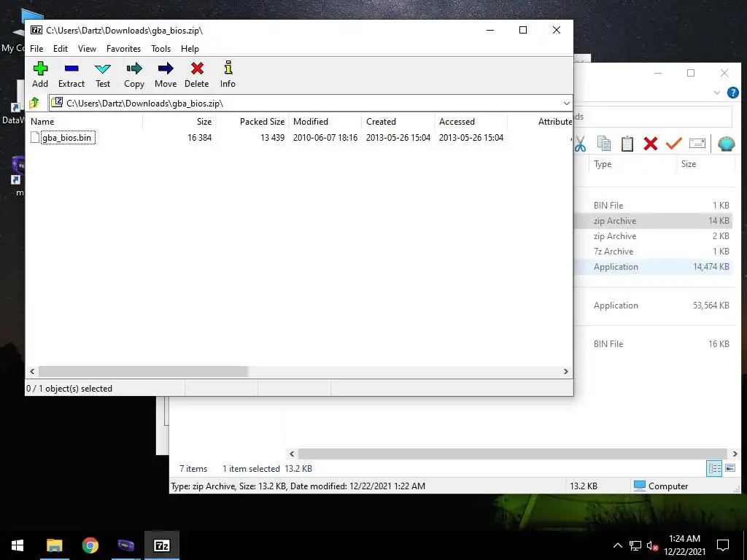Click the taskbar clock showing 1:24 AM
This screenshot has width=747, height=560.
[x=684, y=545]
